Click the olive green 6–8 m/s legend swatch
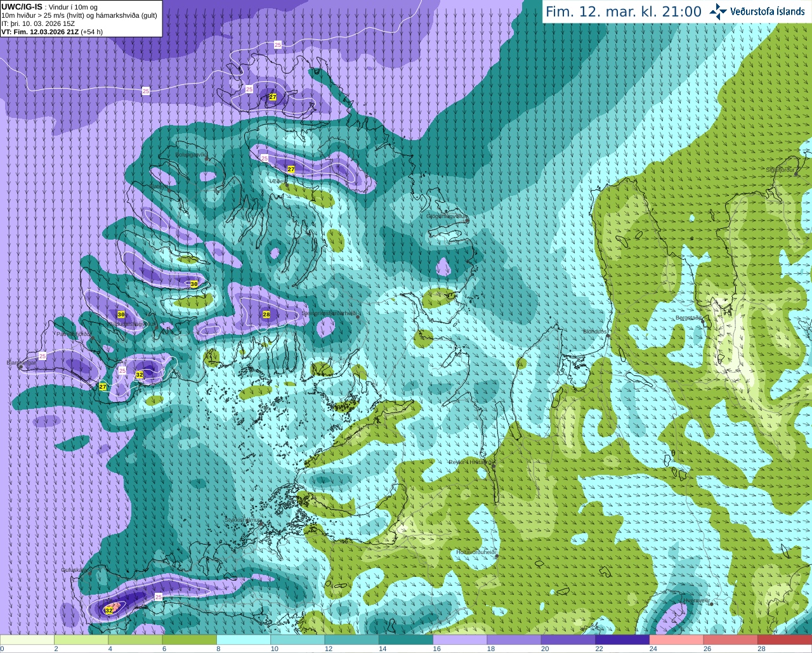This screenshot has height=653, width=812. (x=190, y=640)
